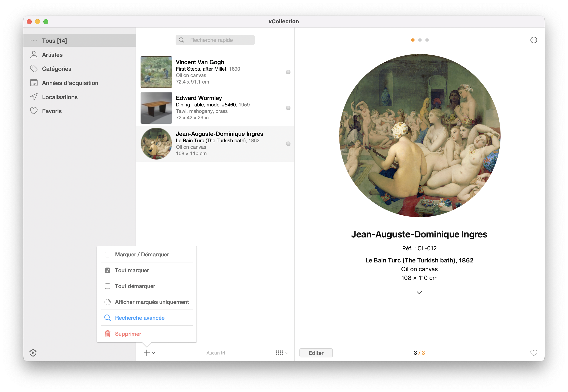The image size is (568, 392).
Task: Expand artwork details with down chevron
Action: coord(420,293)
